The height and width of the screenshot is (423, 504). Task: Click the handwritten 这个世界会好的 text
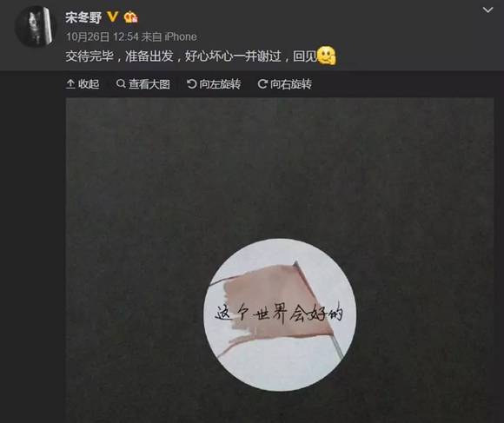279,313
